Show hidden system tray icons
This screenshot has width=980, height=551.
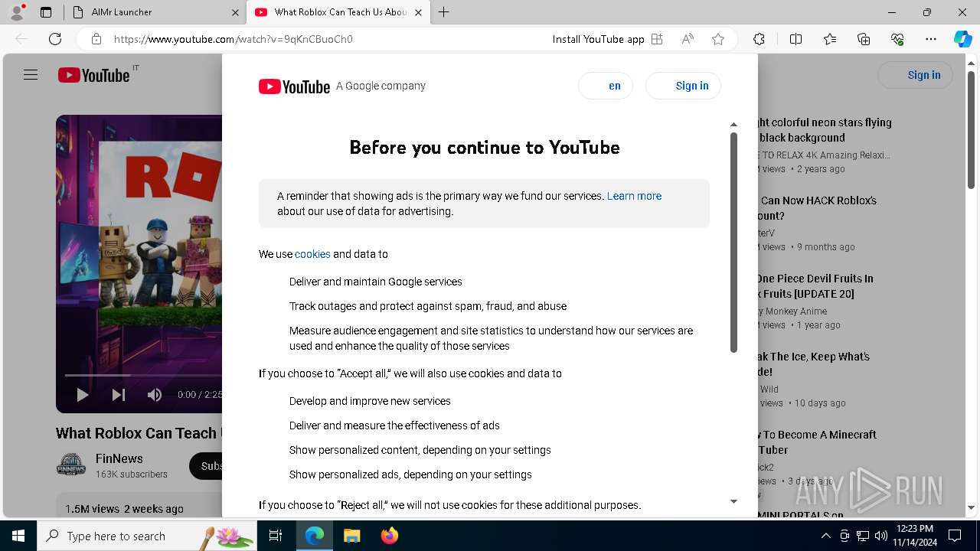(x=826, y=536)
